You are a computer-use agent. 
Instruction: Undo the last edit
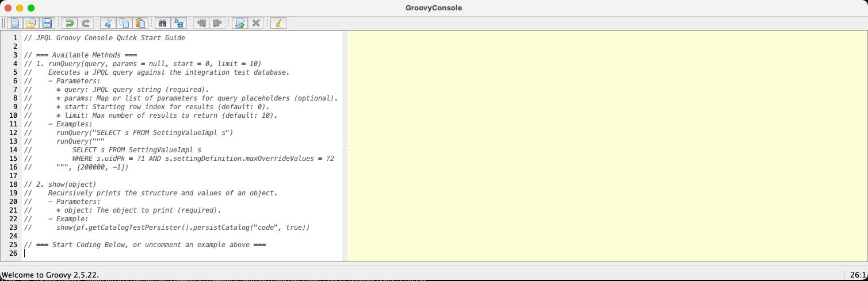pyautogui.click(x=69, y=23)
